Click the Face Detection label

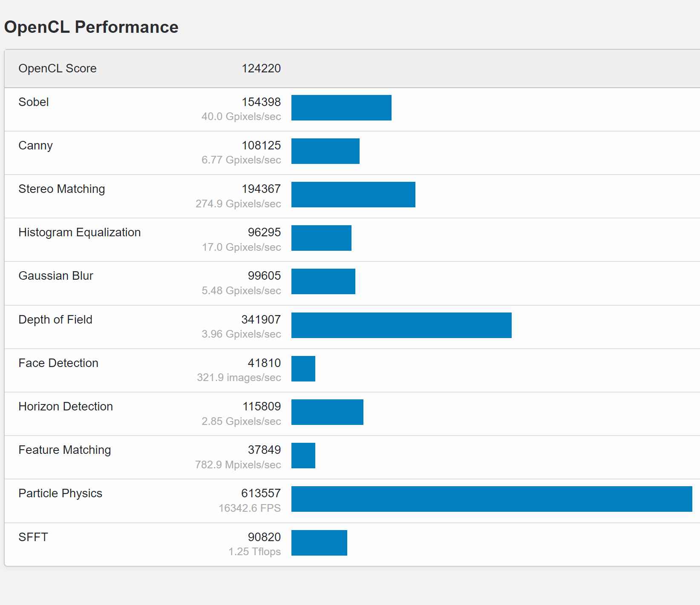point(58,363)
